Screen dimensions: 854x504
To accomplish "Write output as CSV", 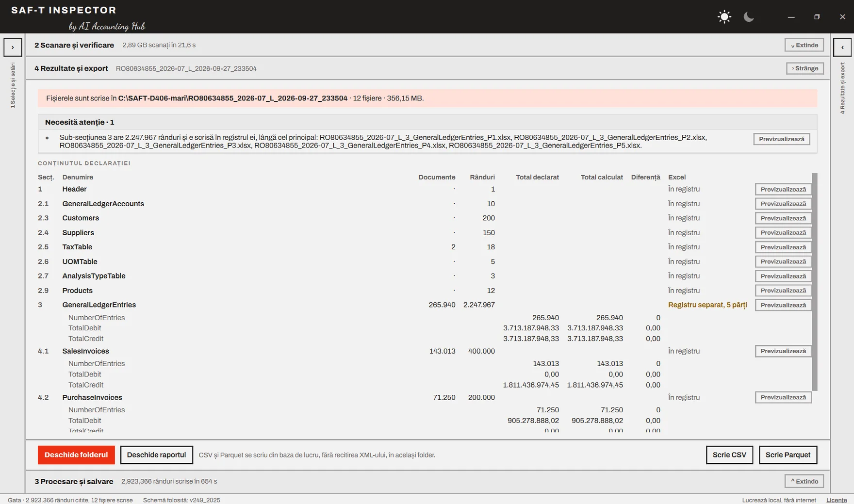I will point(729,455).
